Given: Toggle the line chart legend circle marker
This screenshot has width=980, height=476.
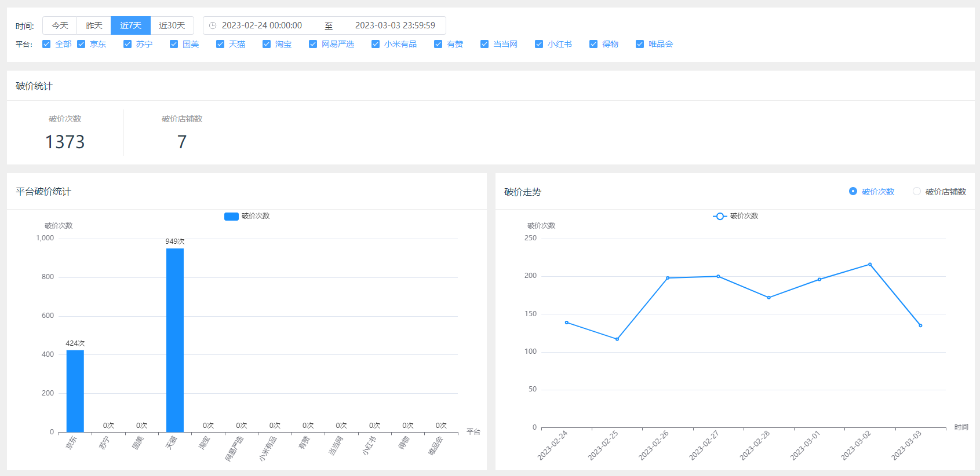Looking at the screenshot, I should pyautogui.click(x=720, y=216).
